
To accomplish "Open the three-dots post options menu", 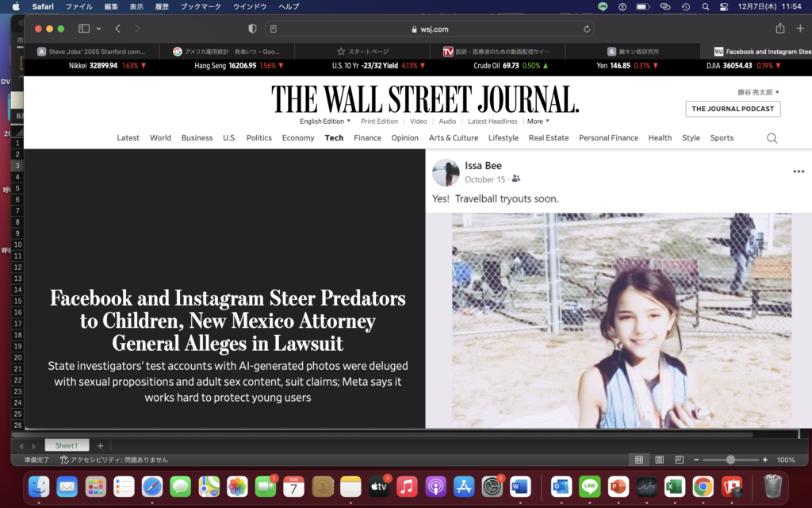I will [799, 171].
